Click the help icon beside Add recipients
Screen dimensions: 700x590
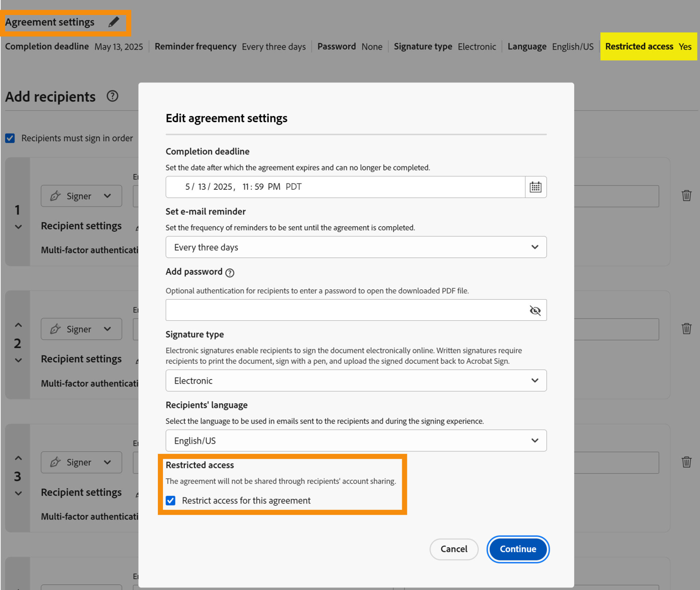click(x=112, y=96)
